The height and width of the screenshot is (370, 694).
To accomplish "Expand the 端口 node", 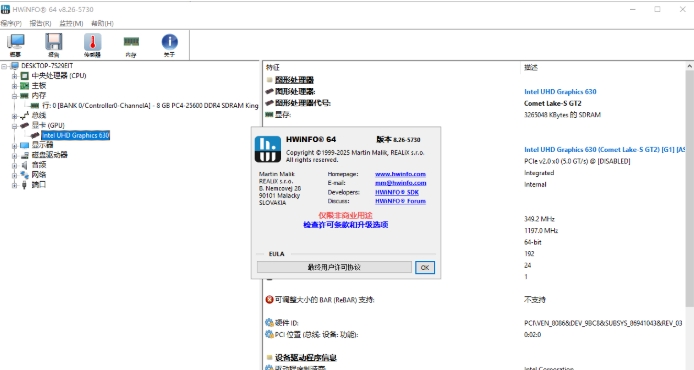I will pyautogui.click(x=14, y=185).
